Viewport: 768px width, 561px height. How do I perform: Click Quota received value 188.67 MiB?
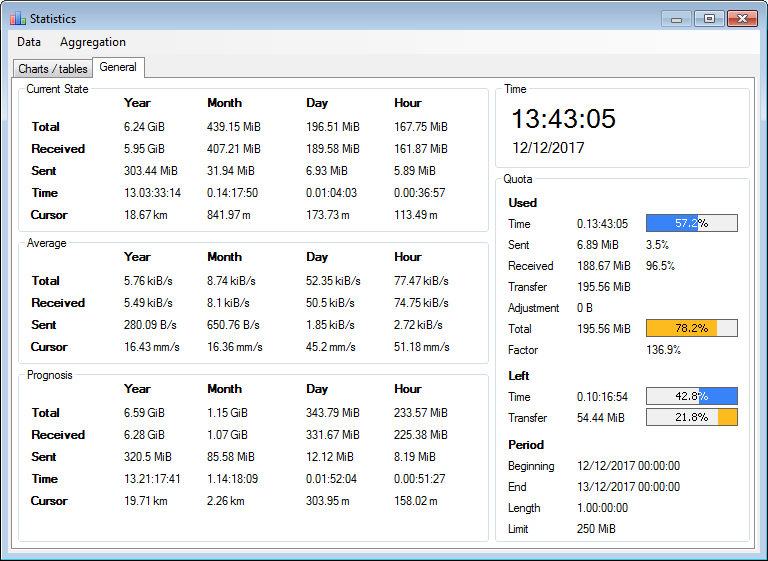[603, 266]
